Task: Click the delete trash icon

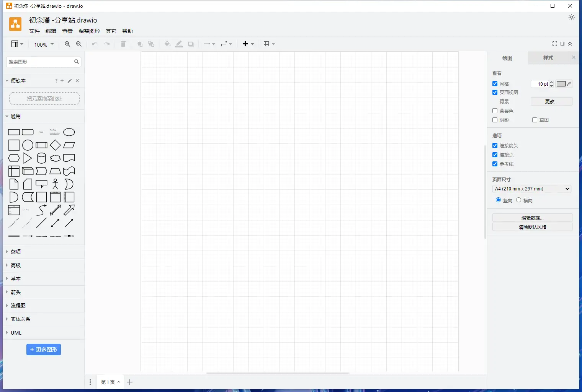Action: coord(123,44)
